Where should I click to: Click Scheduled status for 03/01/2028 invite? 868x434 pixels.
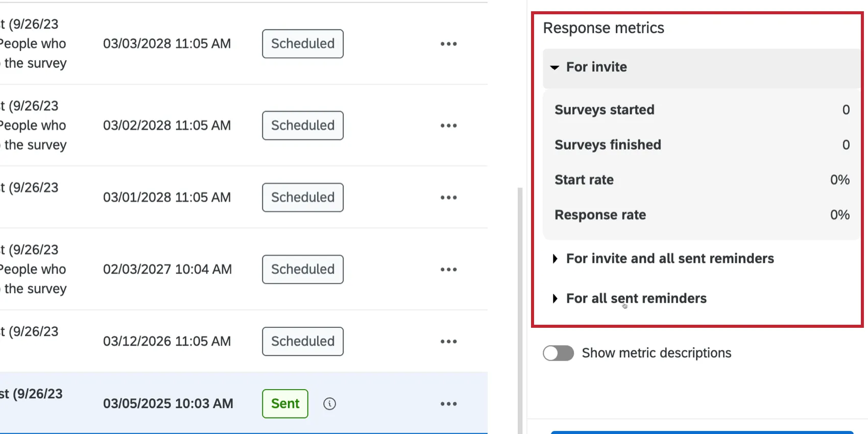302,197
